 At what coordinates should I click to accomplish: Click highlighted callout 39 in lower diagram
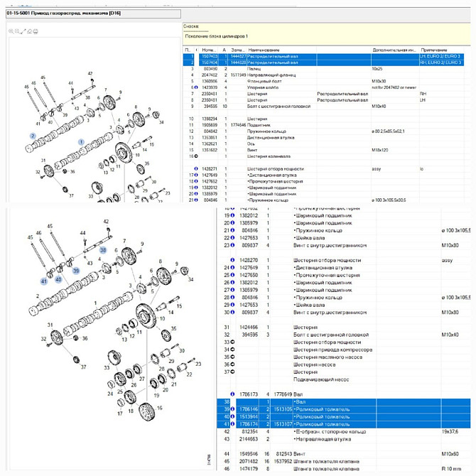[76, 271]
